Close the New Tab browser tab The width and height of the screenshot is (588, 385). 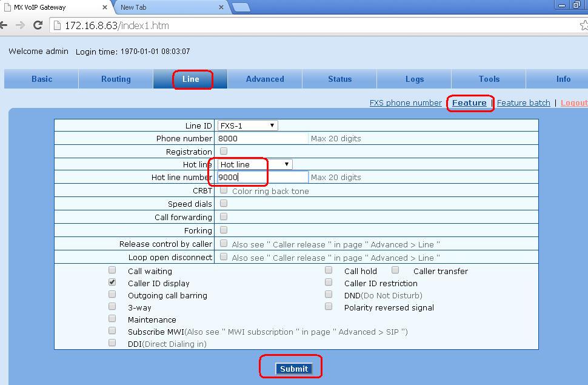pos(221,7)
